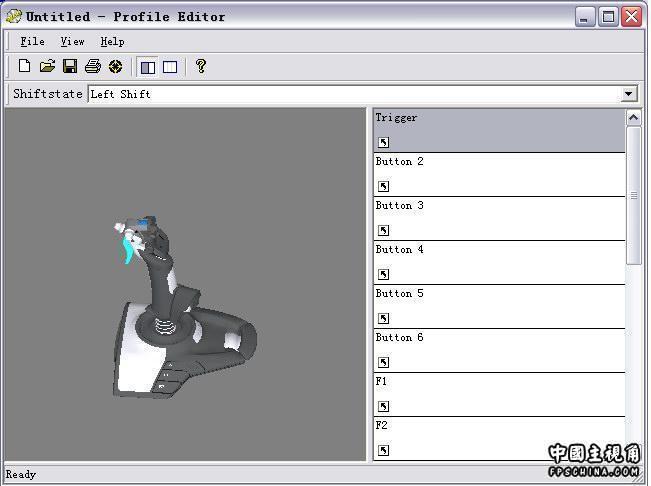Close the Profile Editor window

coord(631,17)
